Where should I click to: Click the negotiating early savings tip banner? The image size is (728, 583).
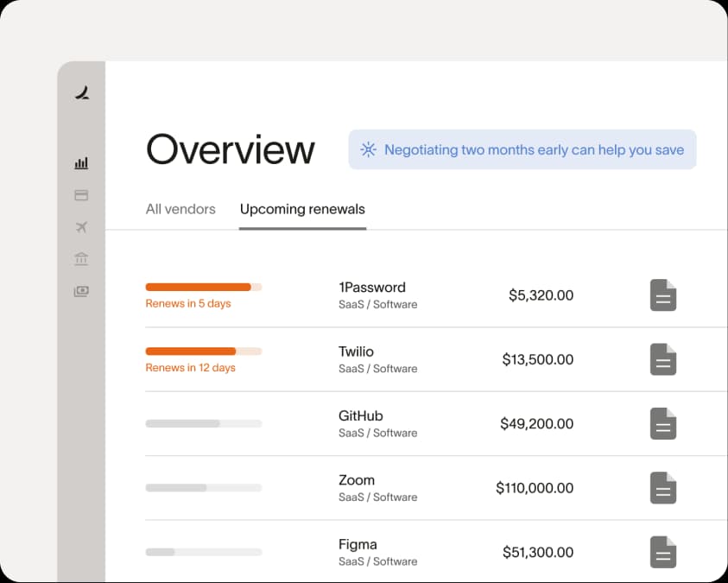(x=522, y=150)
